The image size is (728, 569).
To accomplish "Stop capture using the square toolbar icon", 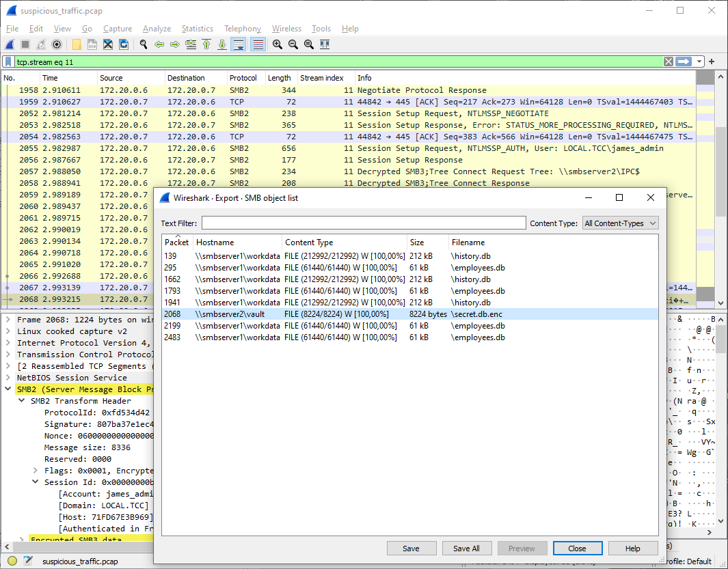I will pos(25,44).
